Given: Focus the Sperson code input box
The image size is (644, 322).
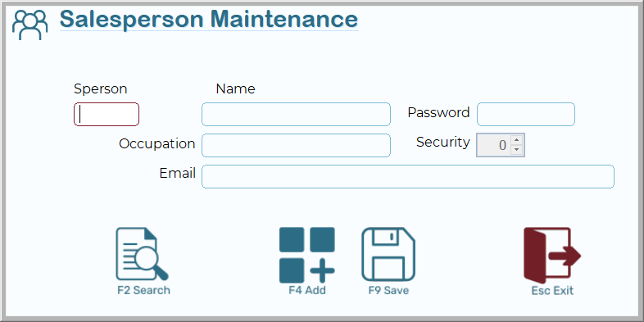Looking at the screenshot, I should [x=107, y=114].
